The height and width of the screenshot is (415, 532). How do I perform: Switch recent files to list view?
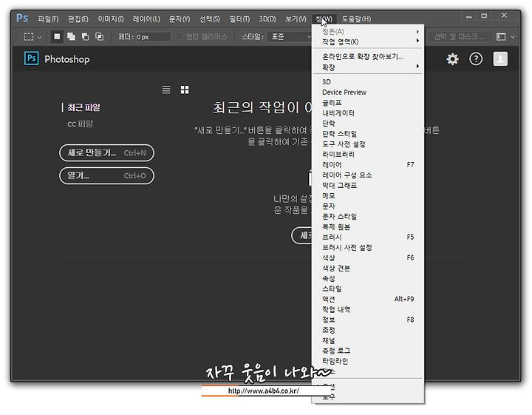(166, 90)
